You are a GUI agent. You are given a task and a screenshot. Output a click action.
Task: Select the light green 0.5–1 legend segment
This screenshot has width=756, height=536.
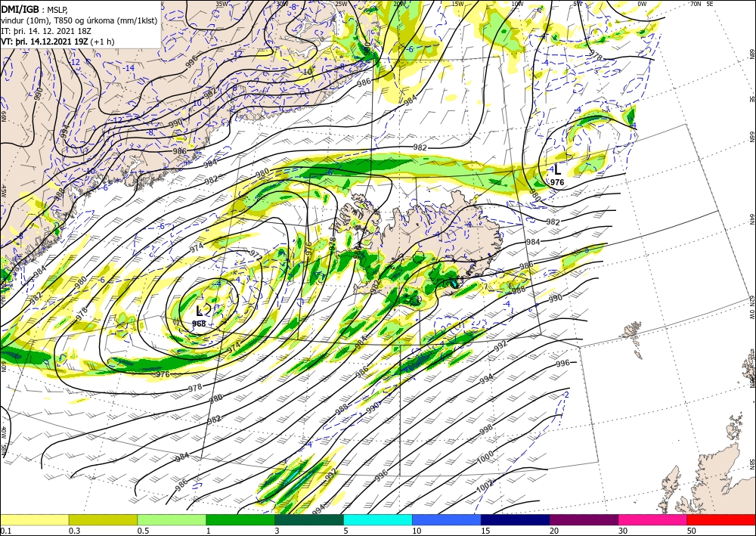172,519
